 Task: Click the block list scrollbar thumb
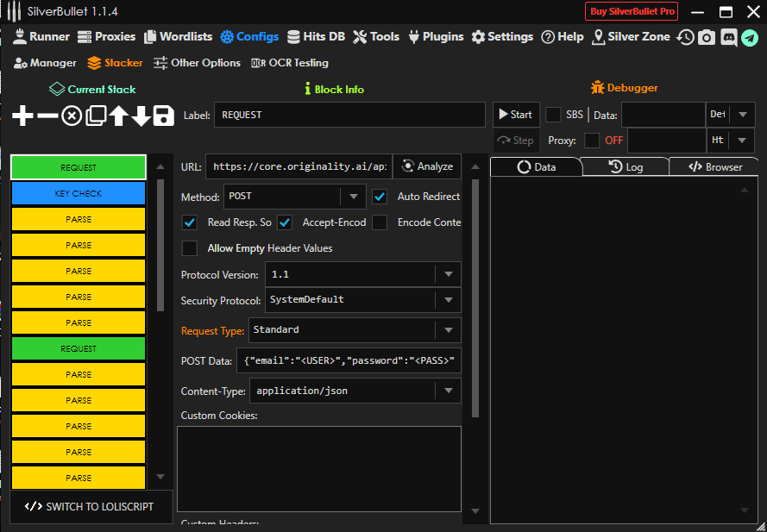(x=160, y=245)
